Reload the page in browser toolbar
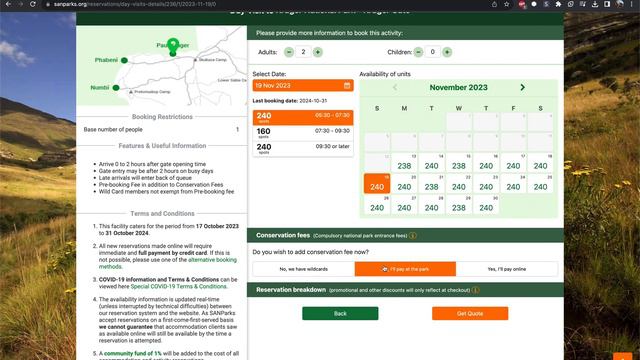This screenshot has height=360, width=640. 33,4
